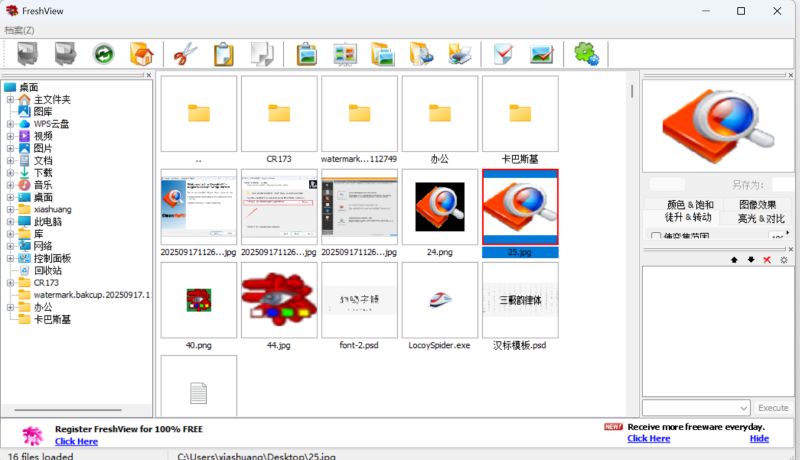800x460 pixels.
Task: Expand the 视频 tree node
Action: (x=10, y=136)
